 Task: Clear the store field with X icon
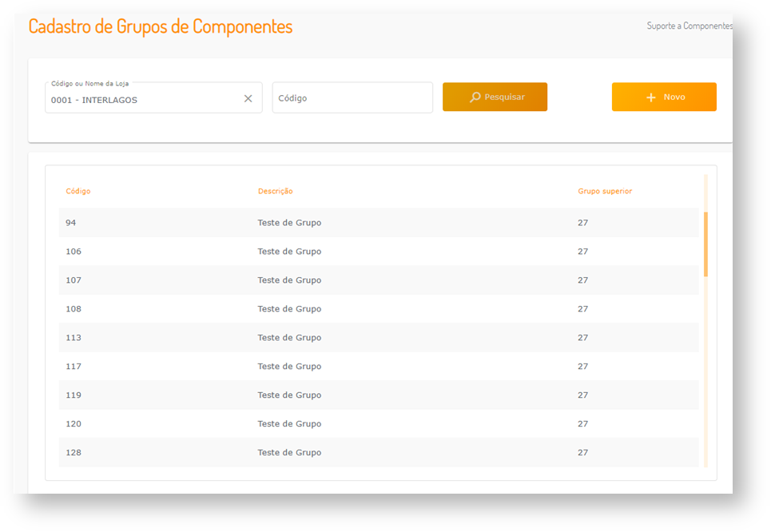pos(248,98)
